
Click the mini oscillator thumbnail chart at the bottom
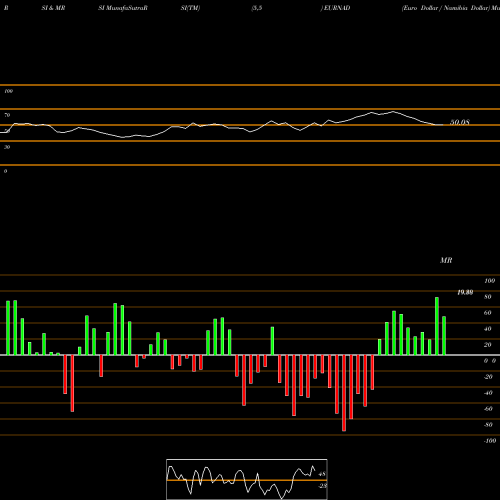click(x=247, y=479)
